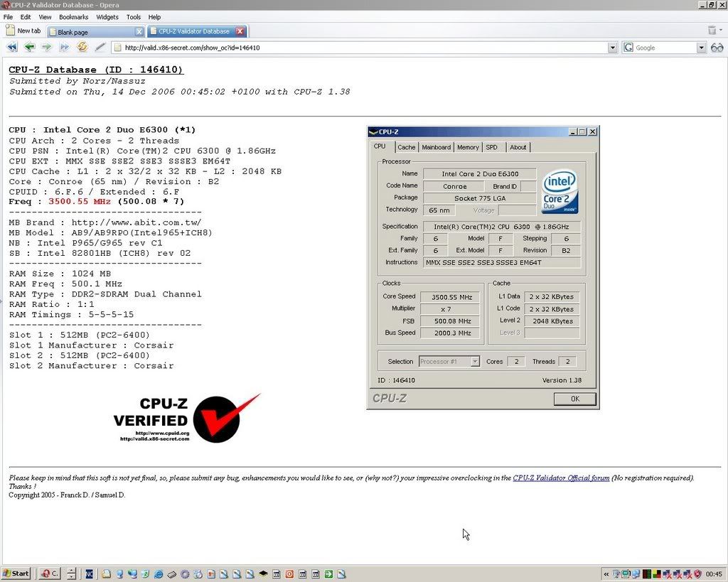
Task: Click the Intel Core 2 Duo logo
Action: [x=560, y=191]
